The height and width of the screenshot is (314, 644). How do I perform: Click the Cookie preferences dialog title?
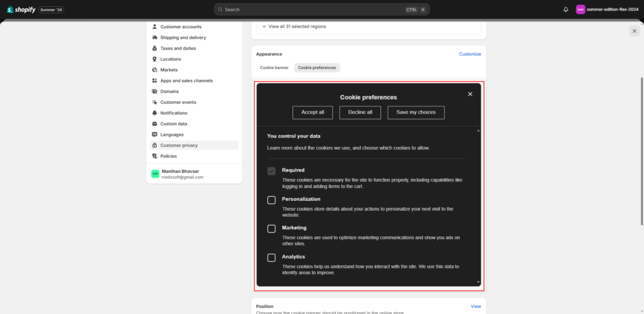click(x=369, y=98)
